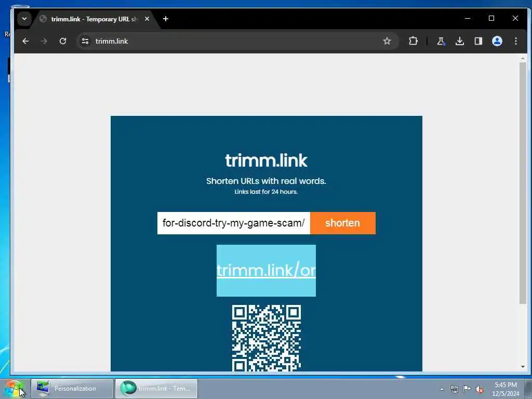Select the trimm.link Chrome taskbar button
The width and height of the screenshot is (532, 399).
point(156,389)
